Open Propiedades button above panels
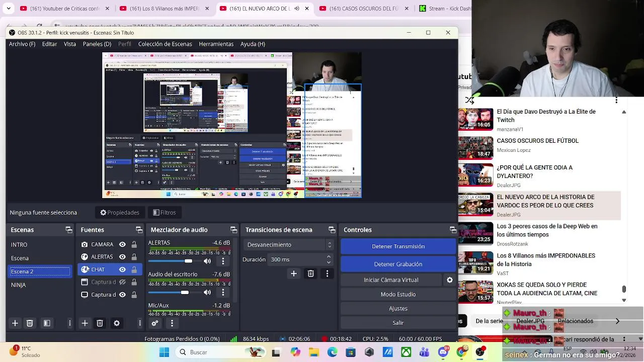 coord(120,213)
